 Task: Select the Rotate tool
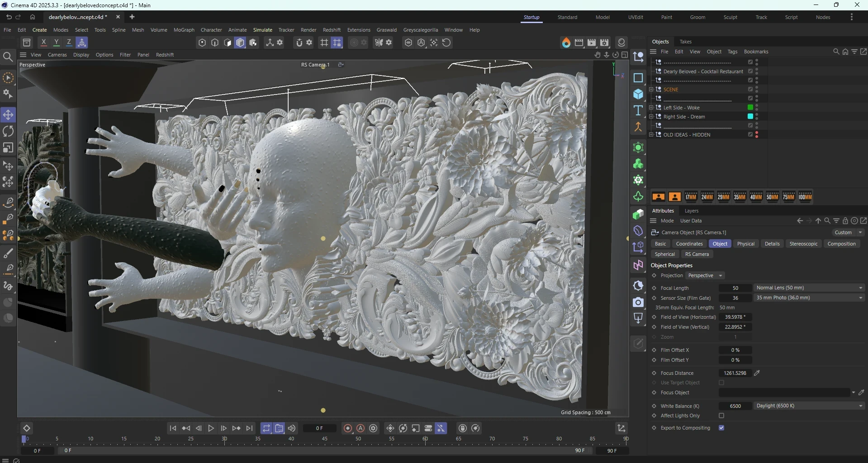click(8, 132)
